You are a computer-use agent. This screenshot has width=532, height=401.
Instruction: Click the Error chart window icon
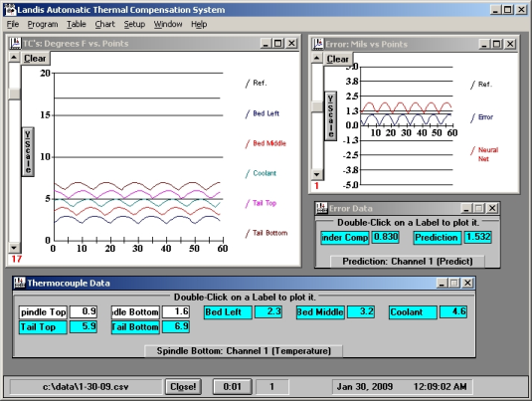click(318, 44)
